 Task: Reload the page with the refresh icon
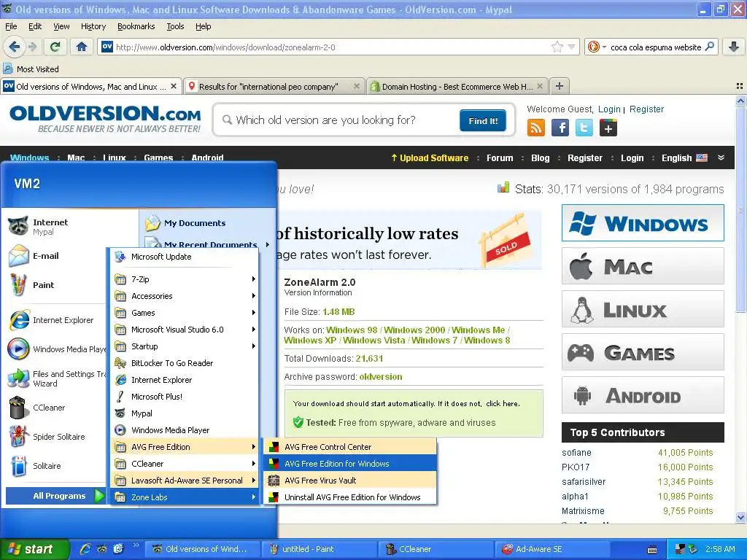55,47
